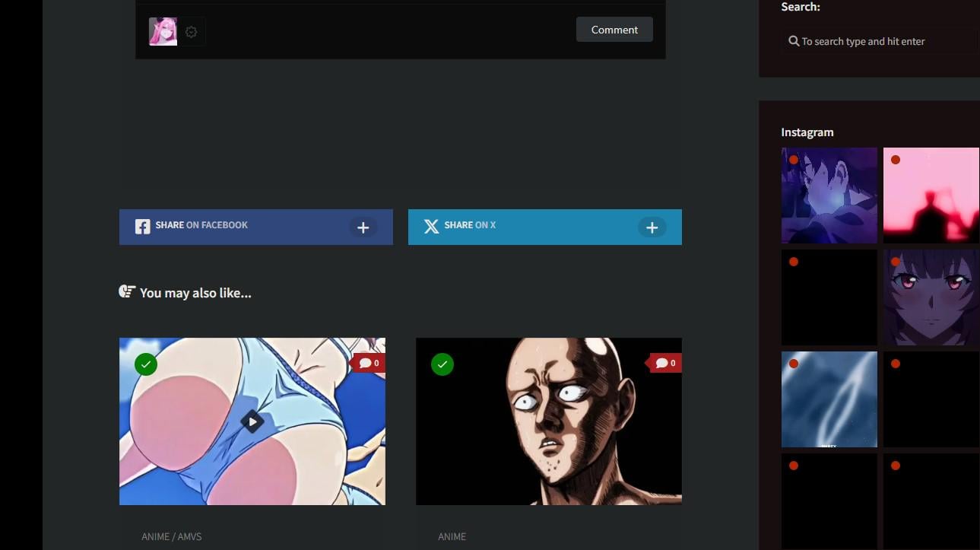Open the pink silhouette Instagram thumbnail
This screenshot has height=550, width=980.
tap(931, 196)
